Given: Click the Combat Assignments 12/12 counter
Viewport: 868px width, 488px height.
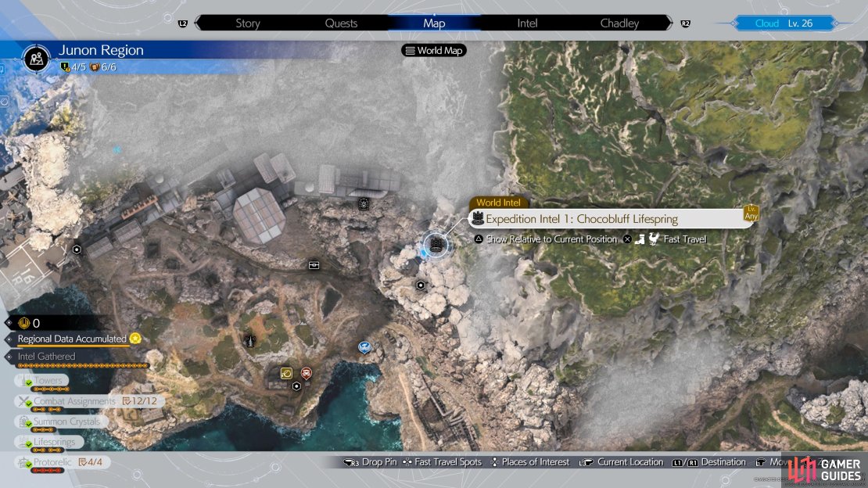Looking at the screenshot, I should tap(139, 401).
